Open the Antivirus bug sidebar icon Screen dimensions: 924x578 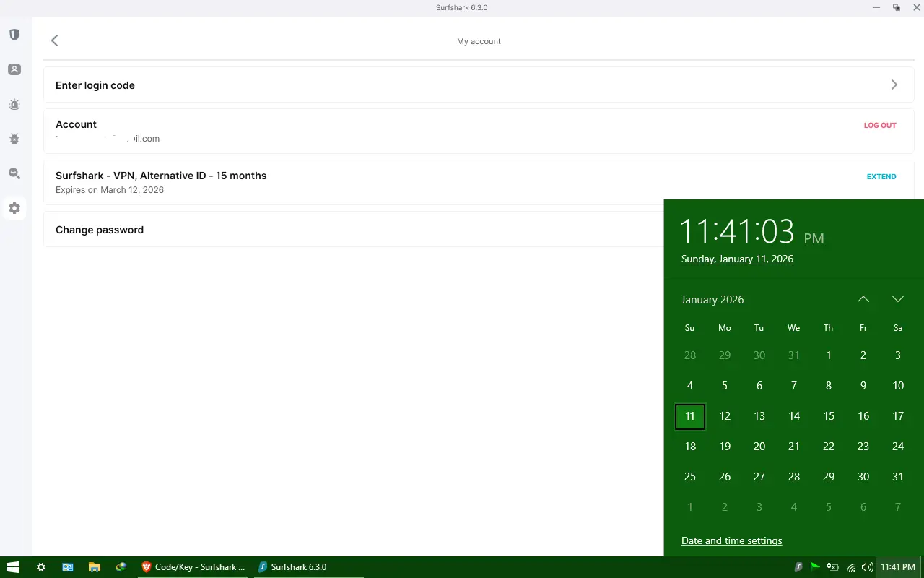pos(14,139)
